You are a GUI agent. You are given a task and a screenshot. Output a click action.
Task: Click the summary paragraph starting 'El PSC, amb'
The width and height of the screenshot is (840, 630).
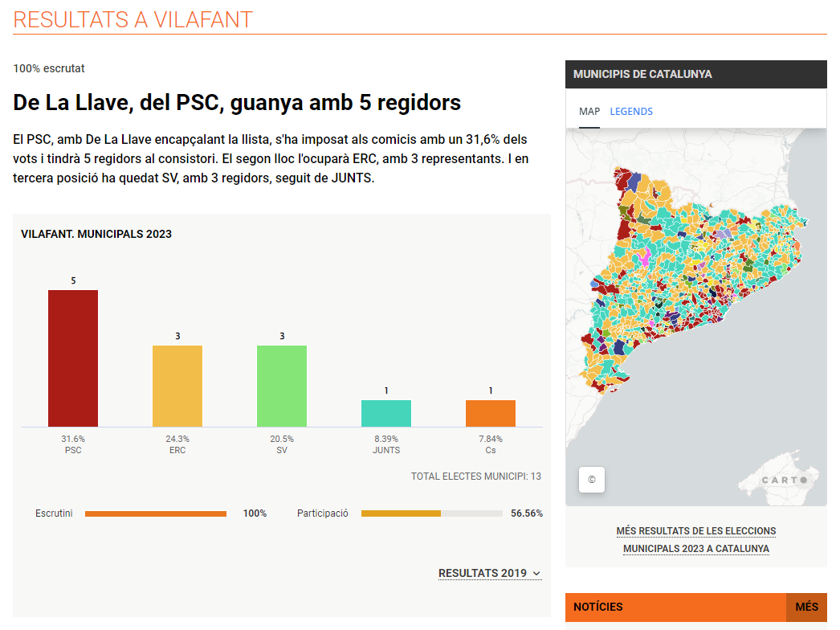(x=271, y=159)
